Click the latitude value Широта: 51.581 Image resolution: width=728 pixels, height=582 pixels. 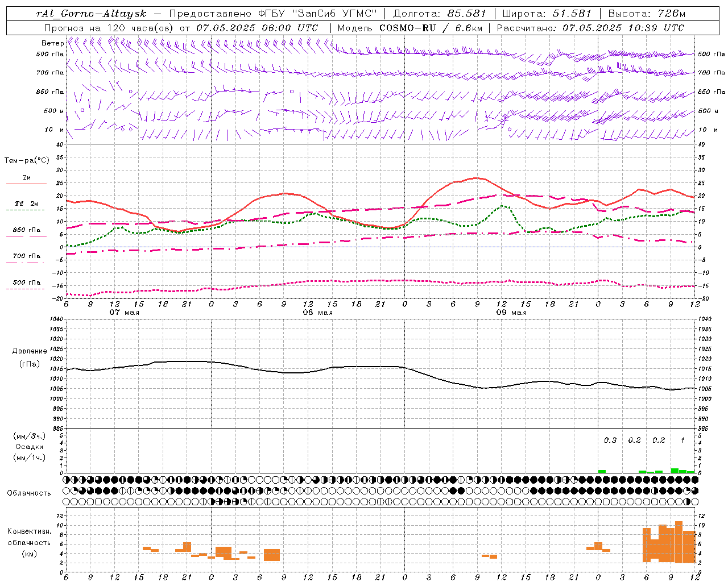point(547,14)
